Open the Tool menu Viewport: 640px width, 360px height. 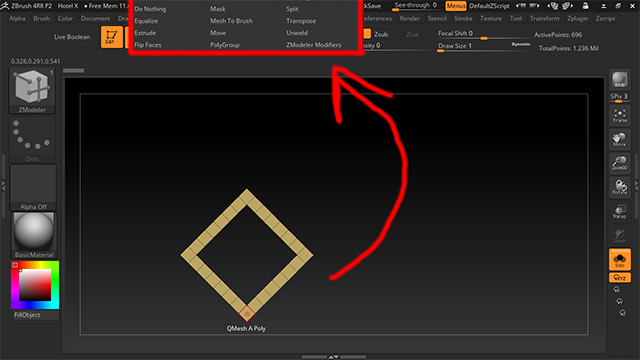point(516,18)
